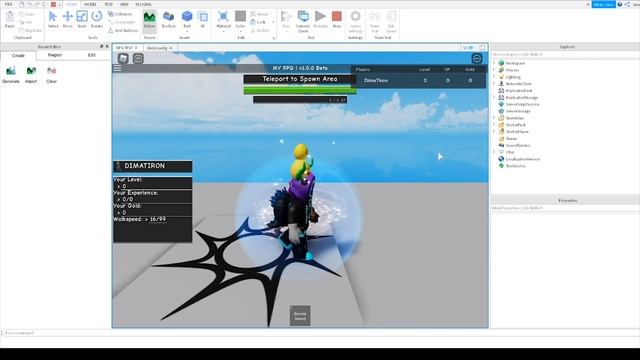Click the small gray button at viewport bottom
This screenshot has width=640, height=360.
tap(300, 316)
